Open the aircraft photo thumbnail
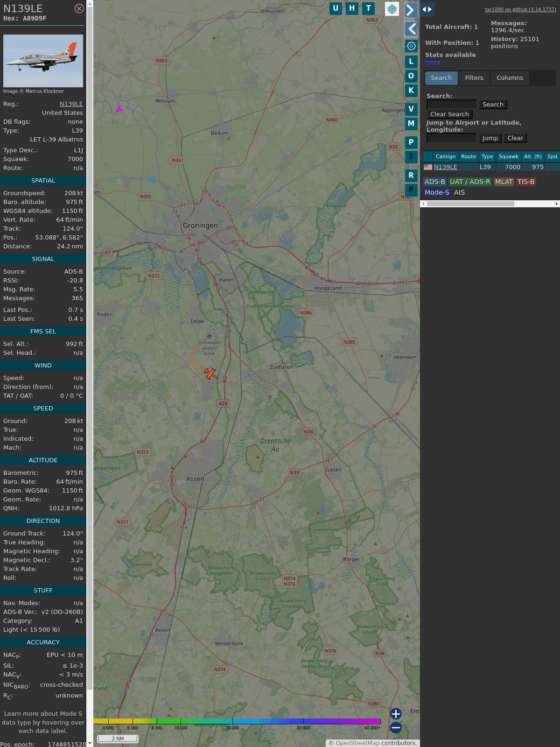Screen dimensions: 560x747 coord(43,61)
